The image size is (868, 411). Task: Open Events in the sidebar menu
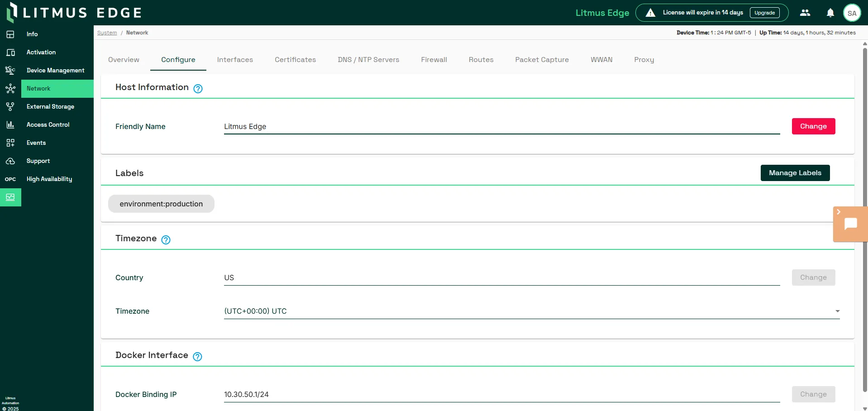point(36,143)
